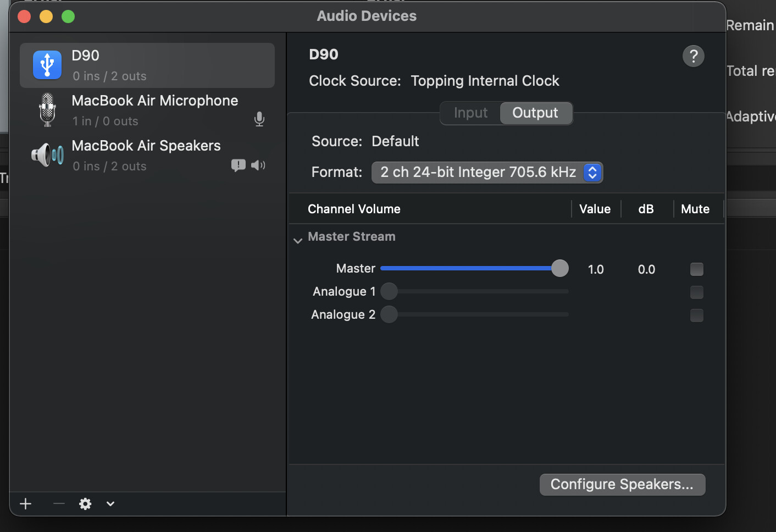Click the dB column header
The width and height of the screenshot is (776, 532).
pos(646,209)
